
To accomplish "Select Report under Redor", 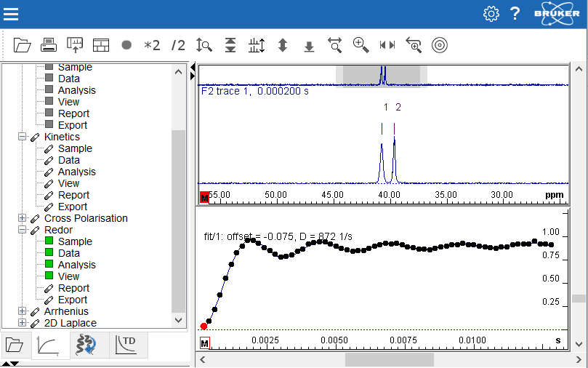I will [73, 288].
